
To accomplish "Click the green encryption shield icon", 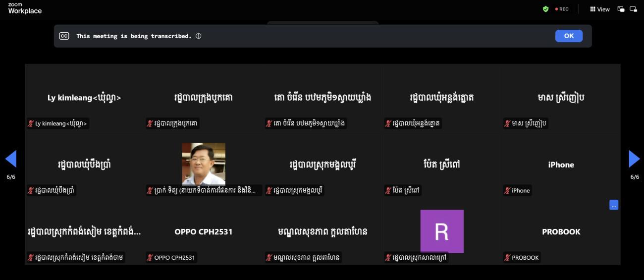I will pos(545,9).
